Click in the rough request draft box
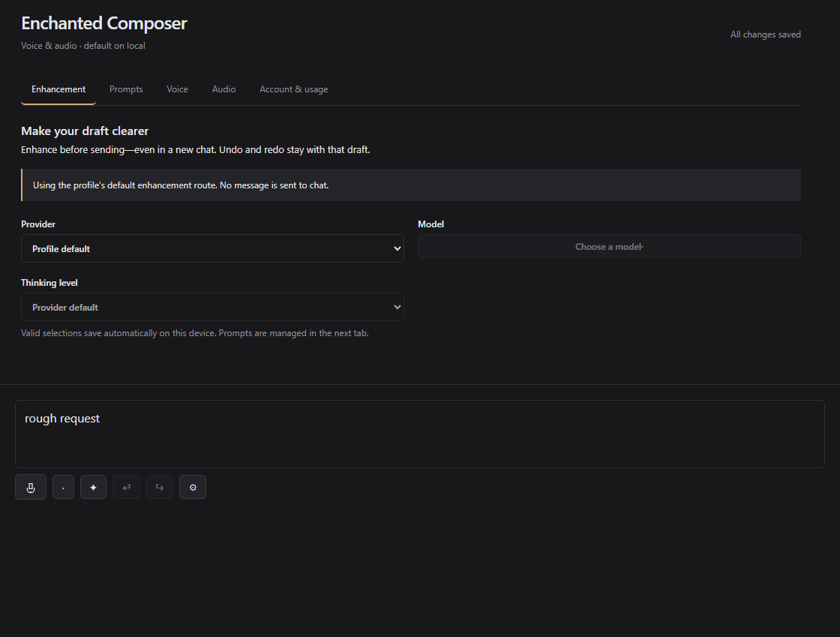The image size is (840, 637). point(419,434)
